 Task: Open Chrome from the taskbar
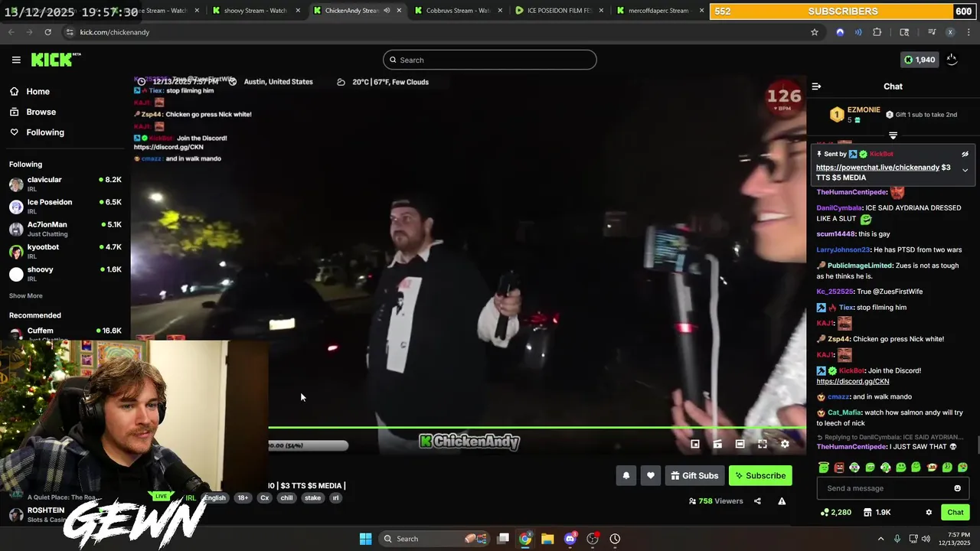pyautogui.click(x=525, y=539)
